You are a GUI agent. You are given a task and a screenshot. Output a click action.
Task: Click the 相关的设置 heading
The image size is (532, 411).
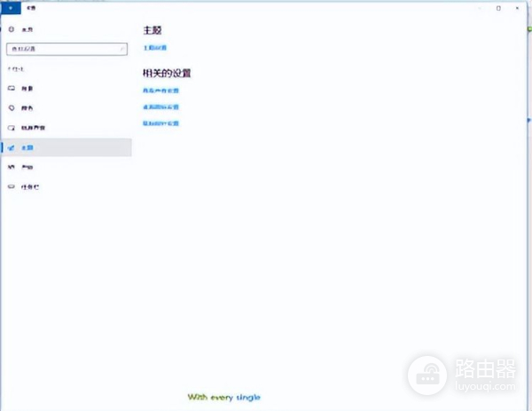click(167, 73)
